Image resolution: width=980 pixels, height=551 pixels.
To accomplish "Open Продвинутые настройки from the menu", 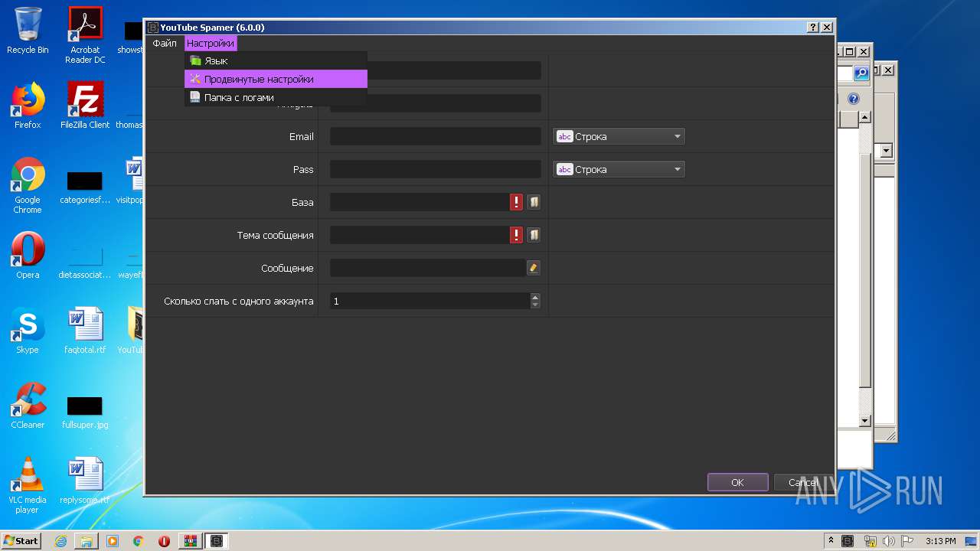I will [276, 79].
